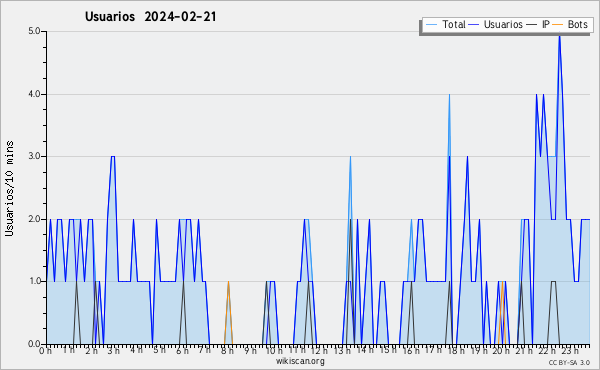Click the light blue Total legend line

(431, 24)
